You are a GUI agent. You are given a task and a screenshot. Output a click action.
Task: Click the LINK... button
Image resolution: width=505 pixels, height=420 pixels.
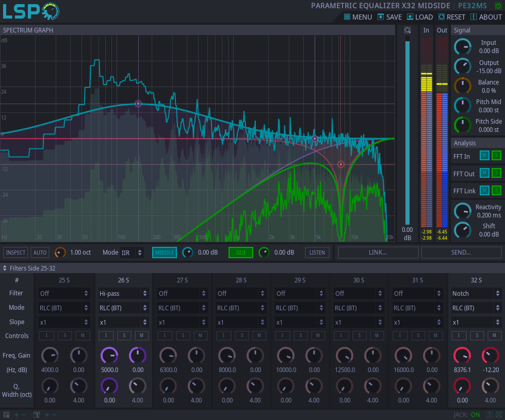378,253
